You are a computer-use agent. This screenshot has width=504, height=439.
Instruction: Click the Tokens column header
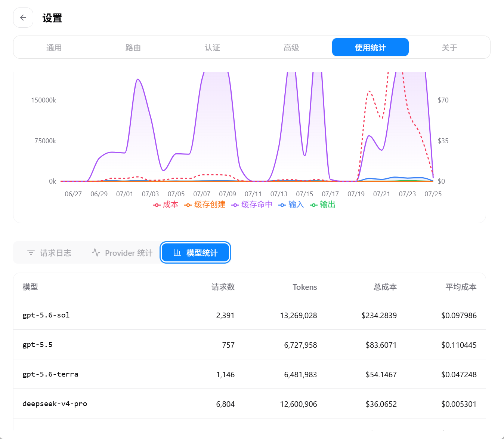(x=305, y=287)
